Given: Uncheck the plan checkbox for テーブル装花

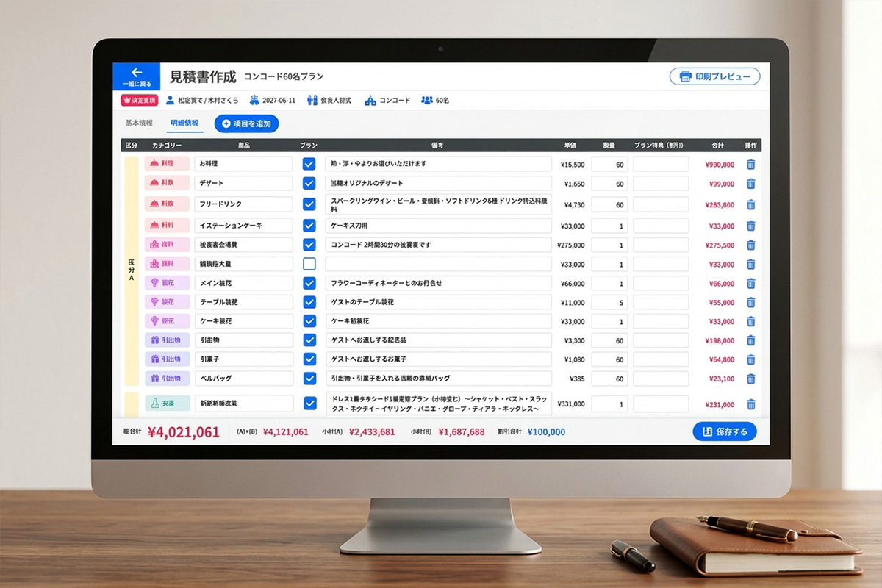Looking at the screenshot, I should click(309, 302).
